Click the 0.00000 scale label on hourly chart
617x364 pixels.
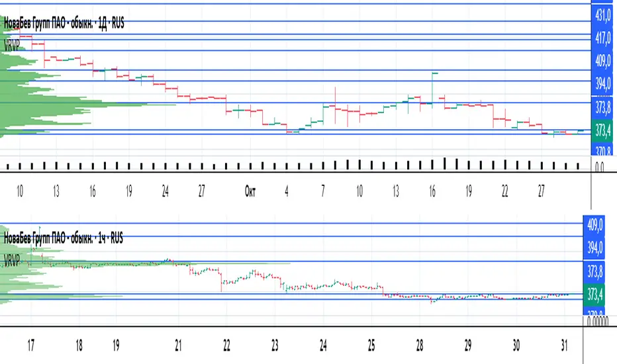(x=597, y=322)
